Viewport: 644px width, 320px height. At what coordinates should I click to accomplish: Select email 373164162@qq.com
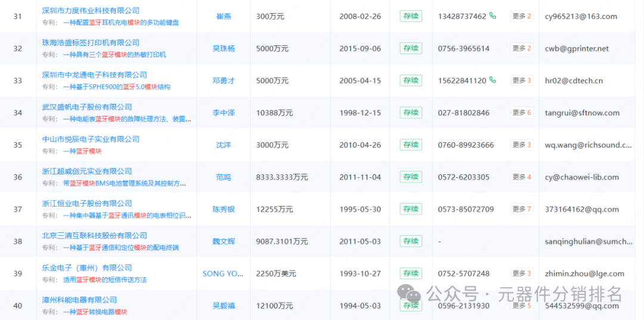point(581,210)
